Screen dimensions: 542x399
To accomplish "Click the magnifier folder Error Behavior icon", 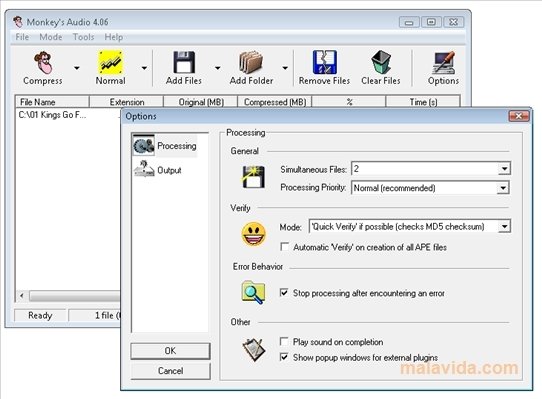I will click(253, 292).
